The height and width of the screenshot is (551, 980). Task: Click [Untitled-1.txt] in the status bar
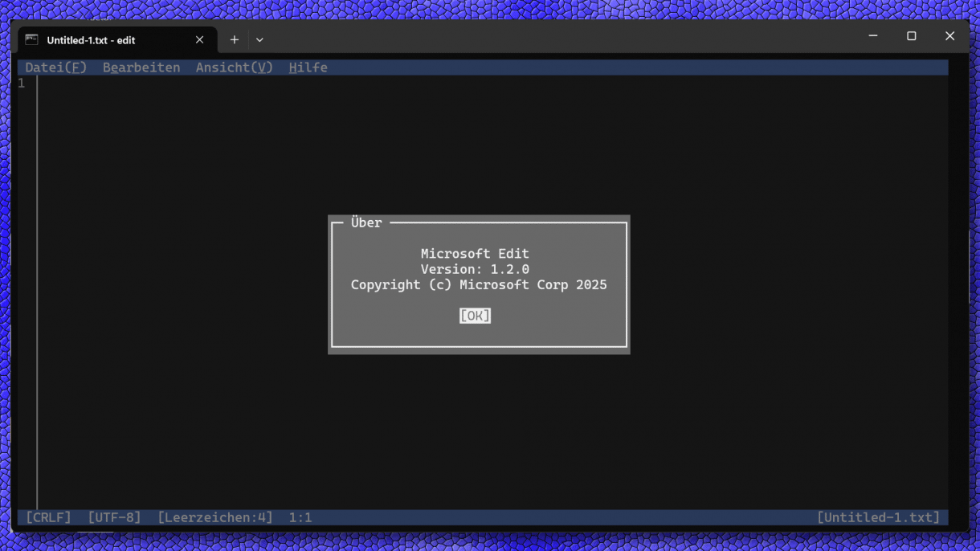point(878,516)
